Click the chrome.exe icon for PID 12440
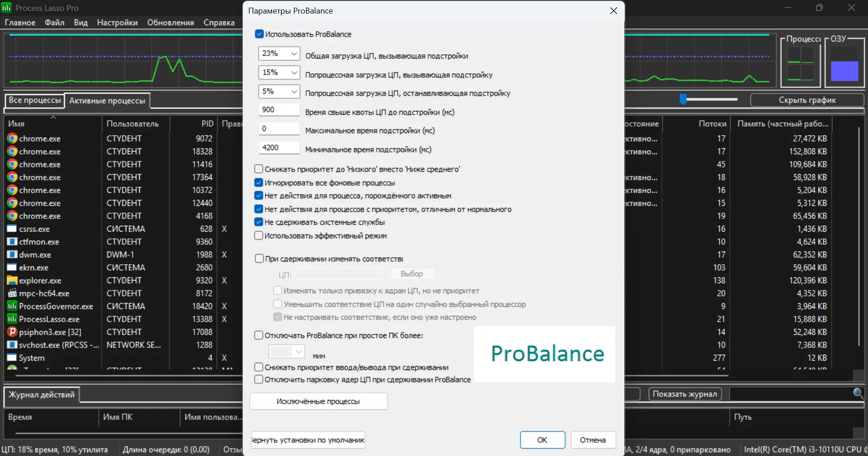This screenshot has width=868, height=456. 12,203
